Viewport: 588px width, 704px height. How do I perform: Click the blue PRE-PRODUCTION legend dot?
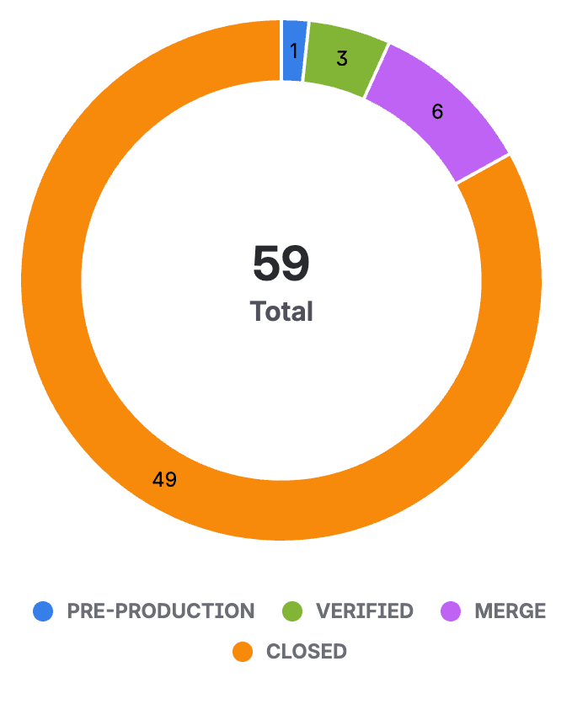pyautogui.click(x=43, y=611)
